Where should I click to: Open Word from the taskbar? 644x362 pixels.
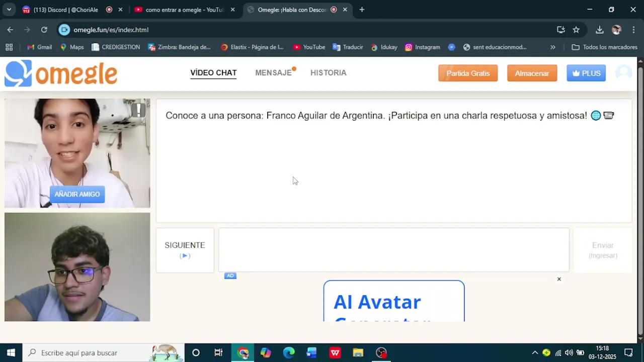[x=311, y=352]
